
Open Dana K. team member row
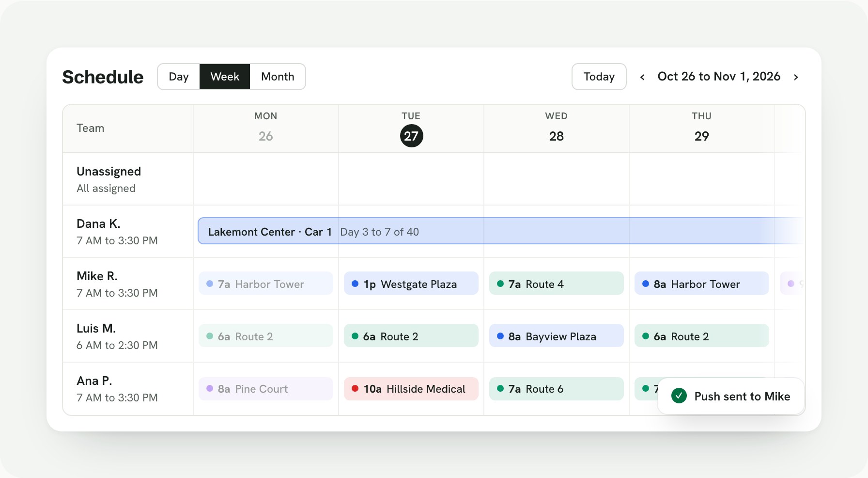[128, 231]
